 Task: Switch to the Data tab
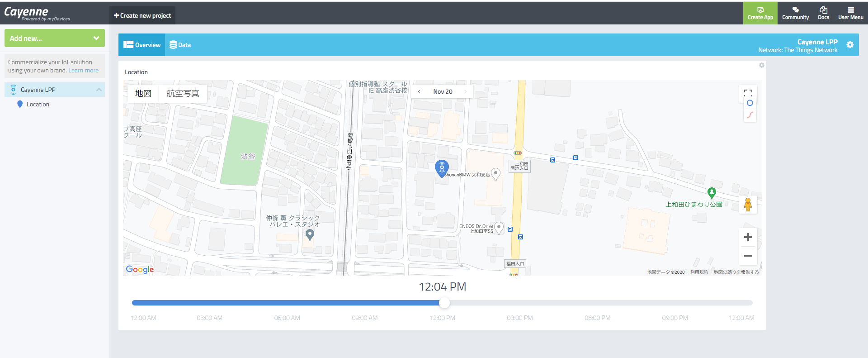(x=180, y=45)
